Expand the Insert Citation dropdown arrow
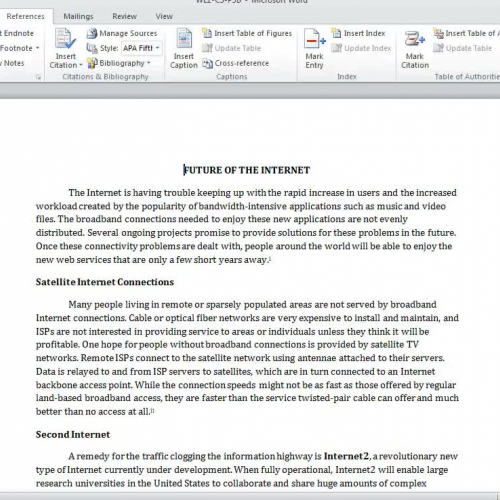Viewport: 500px width, 500px height. (x=81, y=65)
